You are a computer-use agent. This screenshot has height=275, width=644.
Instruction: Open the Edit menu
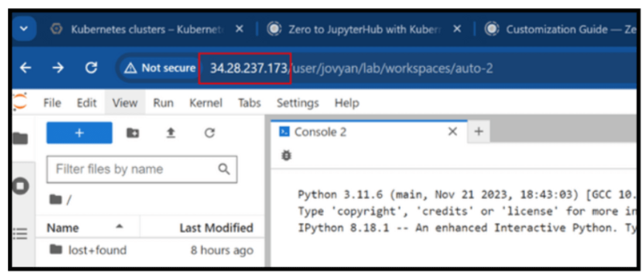[x=87, y=103]
